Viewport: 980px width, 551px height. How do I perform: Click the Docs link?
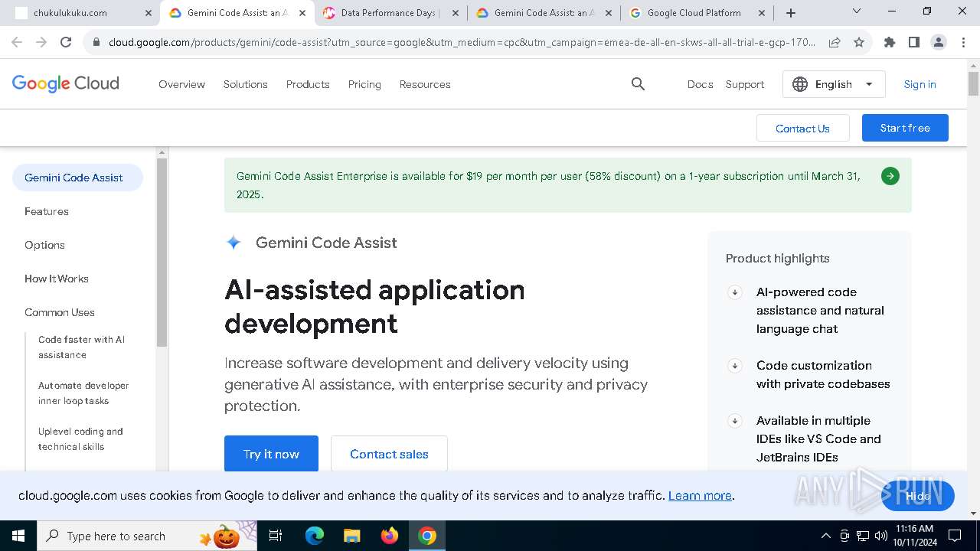701,84
